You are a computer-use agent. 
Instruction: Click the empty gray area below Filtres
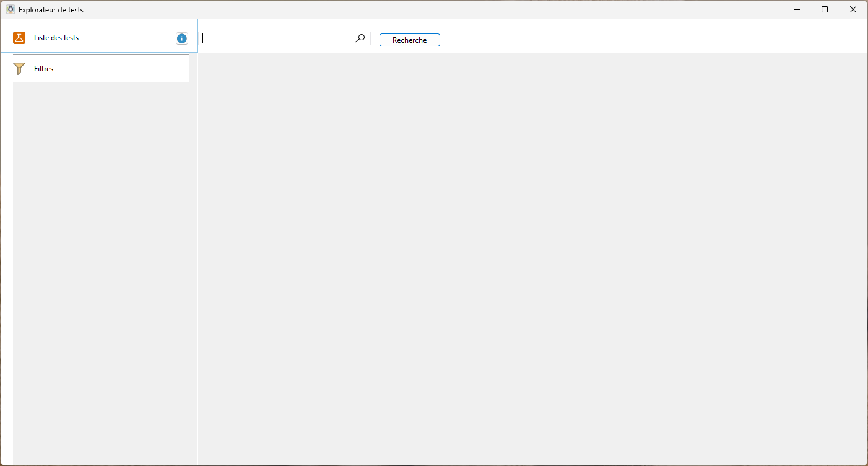coord(100,273)
